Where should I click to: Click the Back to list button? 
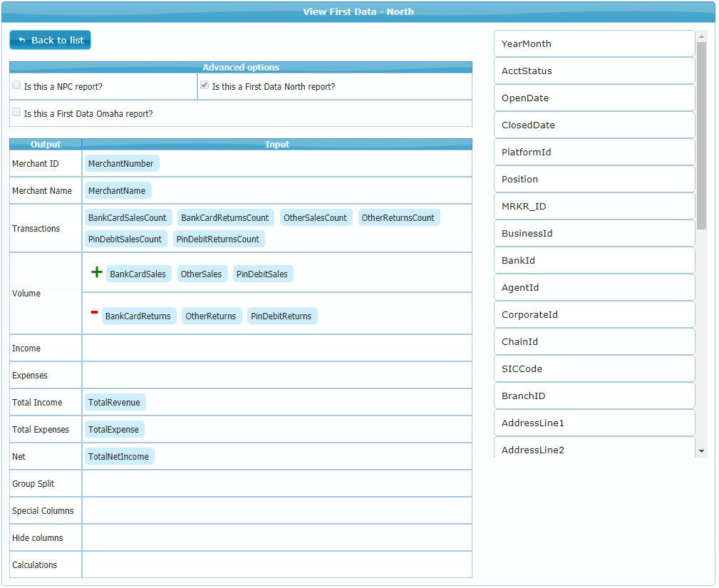51,41
